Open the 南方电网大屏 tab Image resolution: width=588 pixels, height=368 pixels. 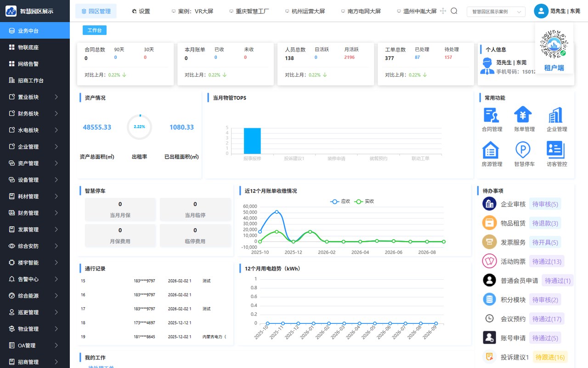pyautogui.click(x=361, y=11)
